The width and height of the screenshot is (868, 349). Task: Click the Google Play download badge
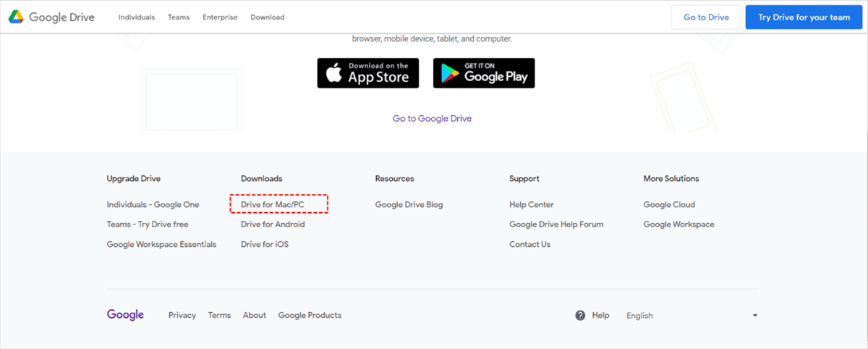click(x=484, y=73)
